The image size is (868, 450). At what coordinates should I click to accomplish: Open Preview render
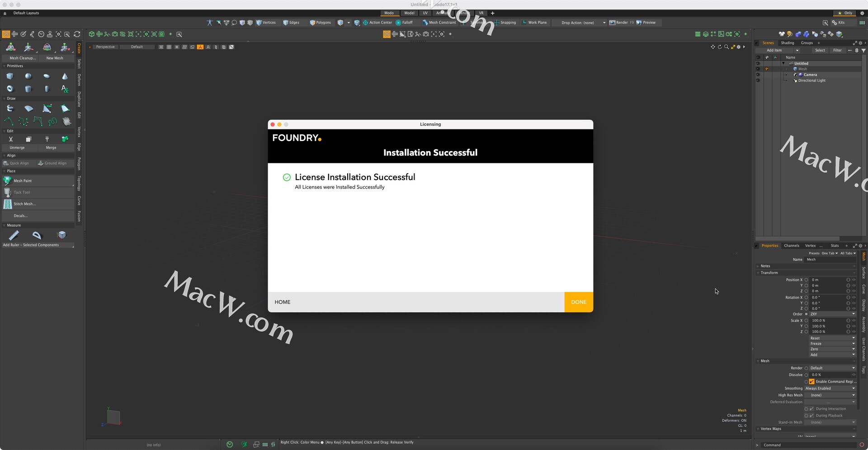[x=646, y=23]
